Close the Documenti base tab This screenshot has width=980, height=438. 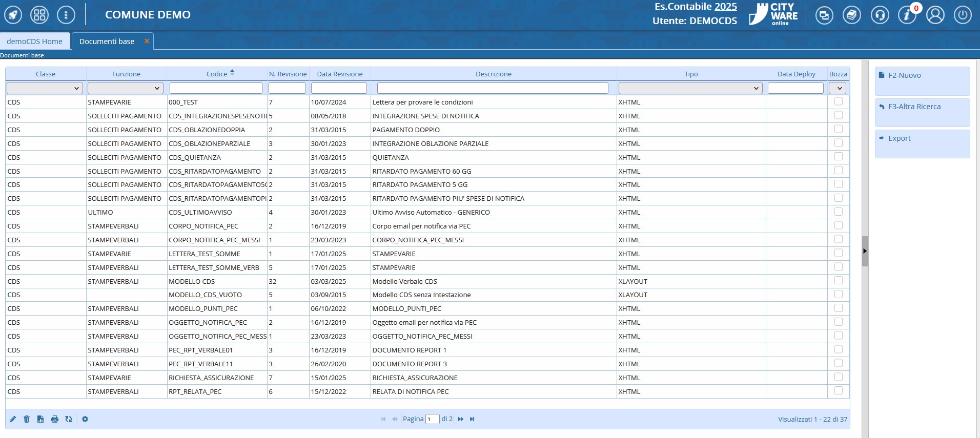(147, 41)
